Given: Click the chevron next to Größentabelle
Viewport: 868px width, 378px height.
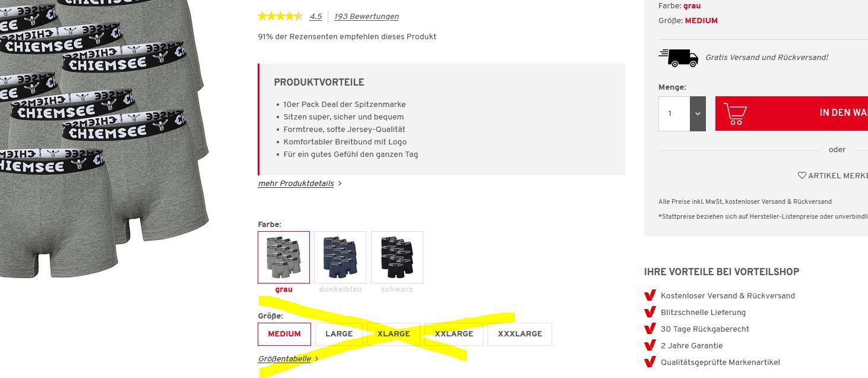Looking at the screenshot, I should tap(316, 359).
